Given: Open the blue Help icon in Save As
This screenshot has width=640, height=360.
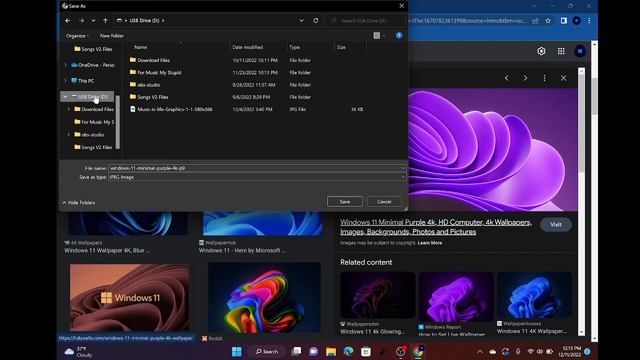Looking at the screenshot, I should [x=399, y=36].
